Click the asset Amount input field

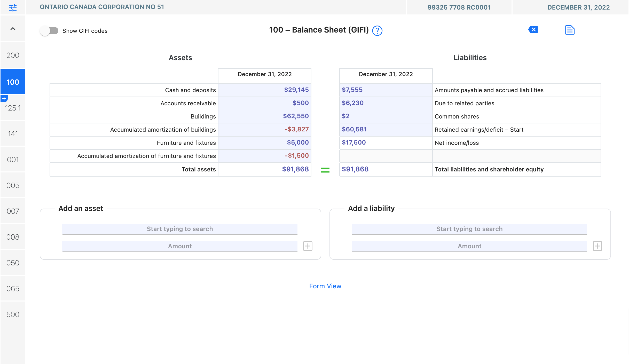click(180, 246)
